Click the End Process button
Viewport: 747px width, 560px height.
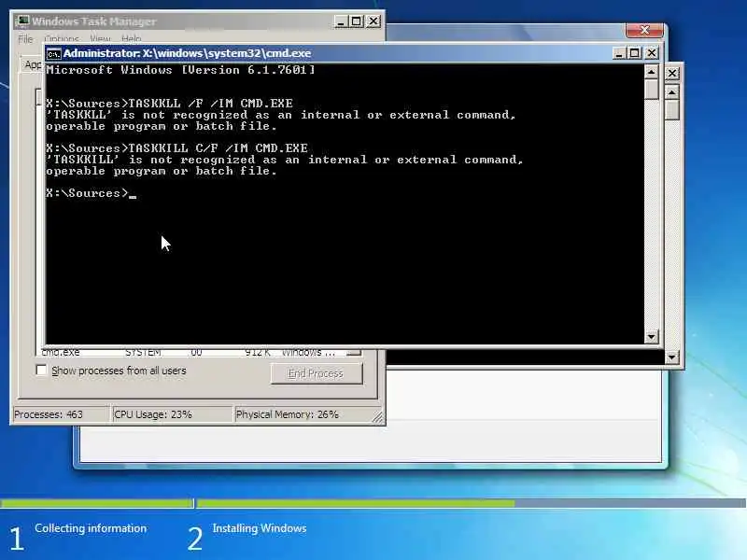click(x=317, y=374)
